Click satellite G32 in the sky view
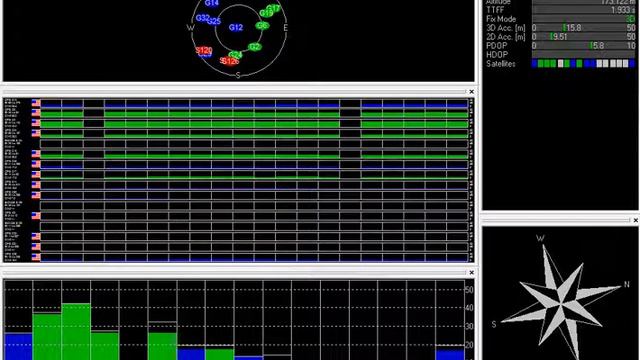The image size is (640, 360). (202, 18)
